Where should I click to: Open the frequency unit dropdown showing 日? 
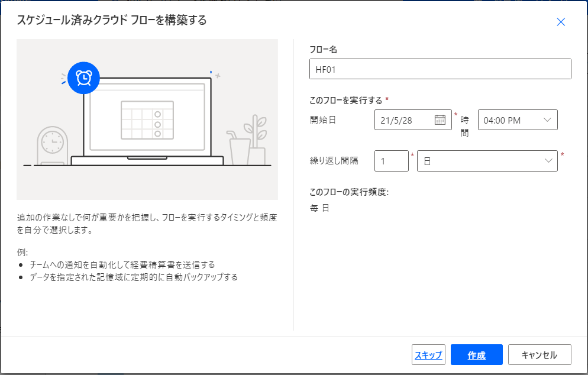click(487, 161)
